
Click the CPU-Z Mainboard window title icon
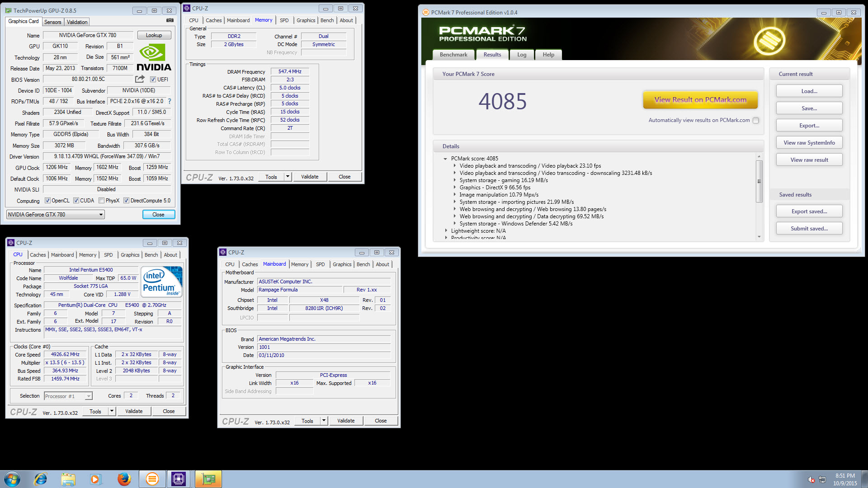pos(223,252)
